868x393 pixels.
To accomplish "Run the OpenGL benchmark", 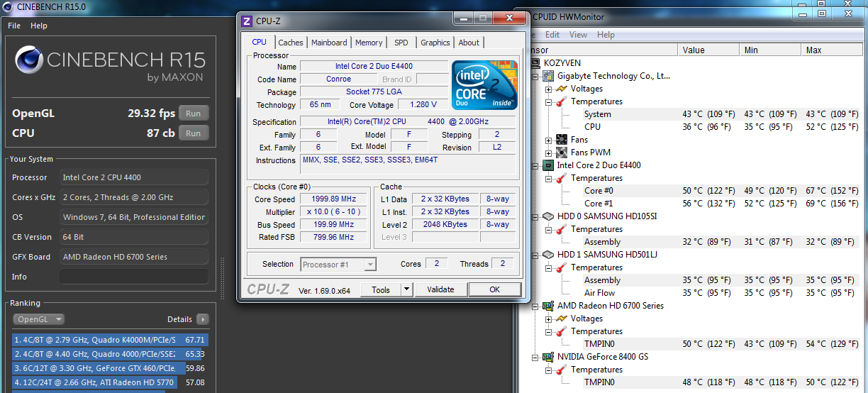I will pos(194,114).
